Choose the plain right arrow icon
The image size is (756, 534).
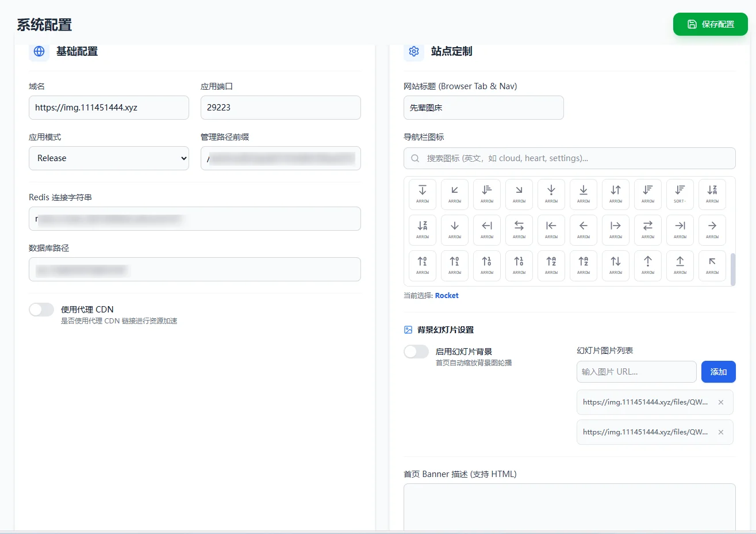[x=712, y=230]
